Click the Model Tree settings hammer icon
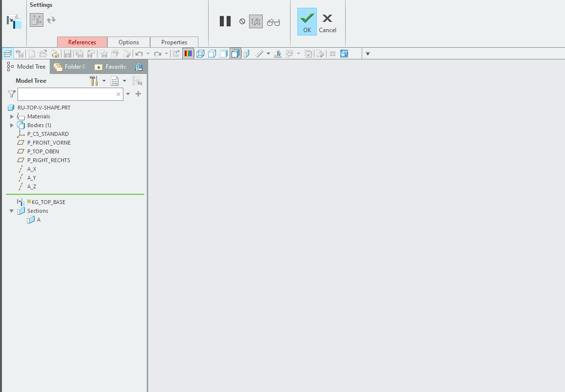 93,81
